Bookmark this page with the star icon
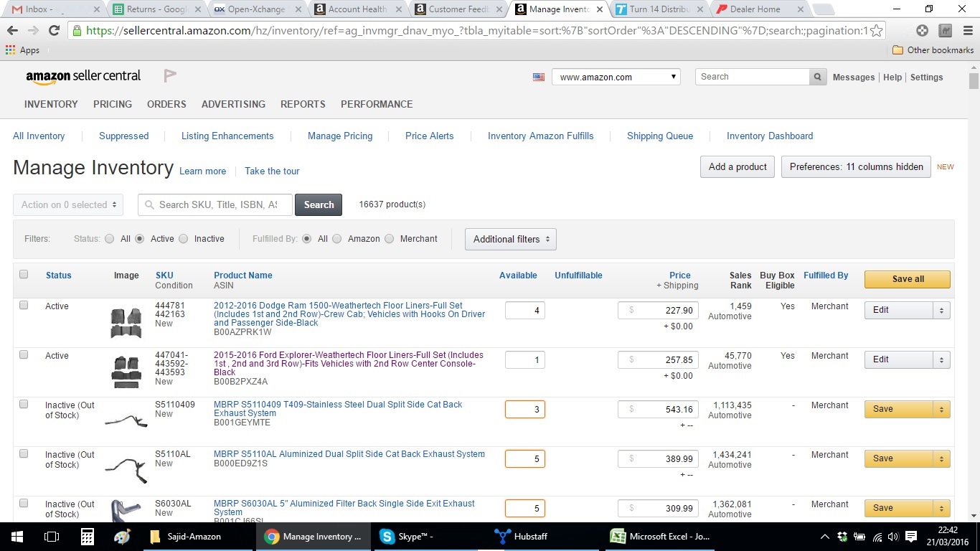 tap(876, 31)
